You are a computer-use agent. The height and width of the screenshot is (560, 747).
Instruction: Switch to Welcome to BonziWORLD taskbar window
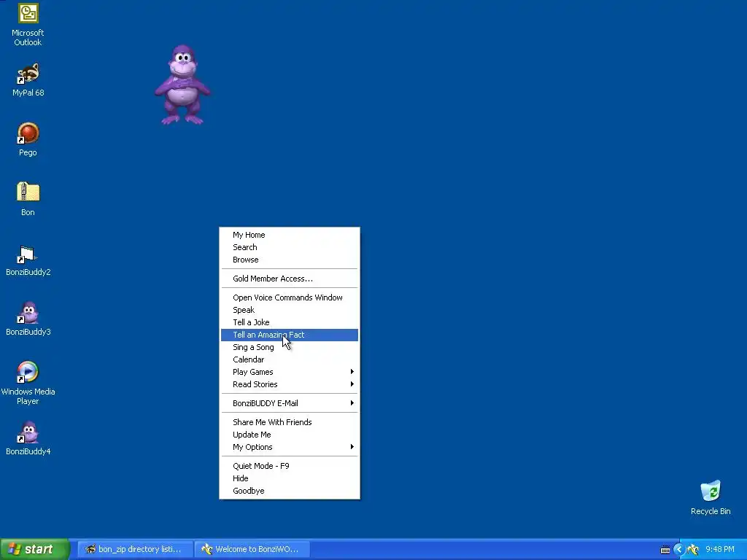coord(252,549)
